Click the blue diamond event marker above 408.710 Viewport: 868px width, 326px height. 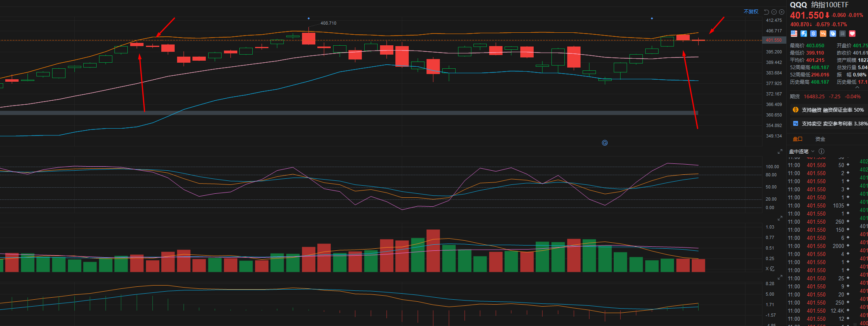308,18
